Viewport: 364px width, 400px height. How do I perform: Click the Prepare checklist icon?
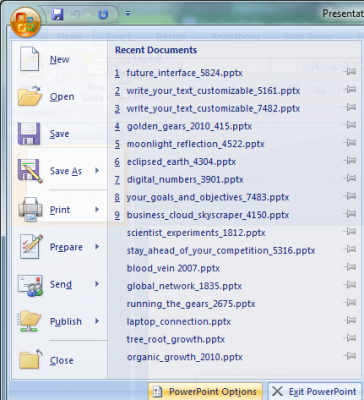tap(31, 247)
